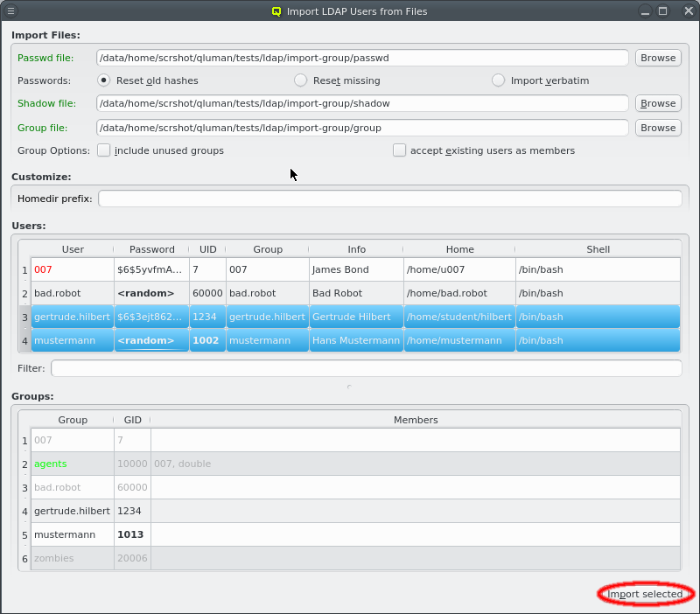Image resolution: width=700 pixels, height=614 pixels.
Task: Click the zombies group cell
Action: (x=73, y=558)
